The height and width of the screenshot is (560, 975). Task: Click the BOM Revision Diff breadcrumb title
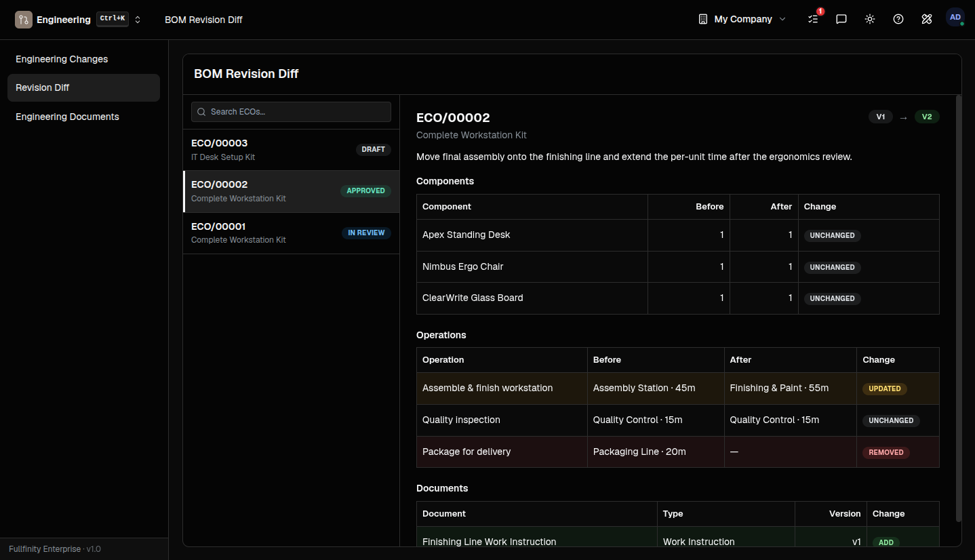pos(203,20)
